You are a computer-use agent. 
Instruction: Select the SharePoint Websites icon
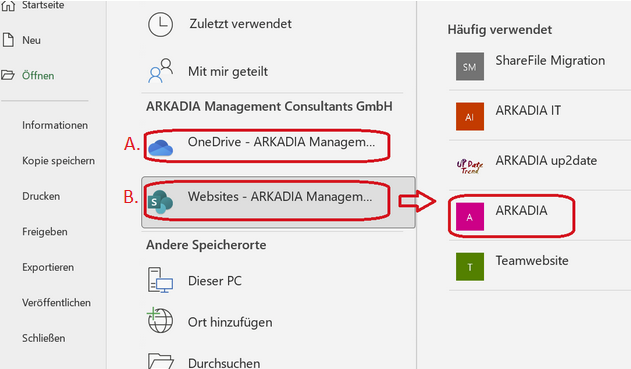(x=161, y=202)
